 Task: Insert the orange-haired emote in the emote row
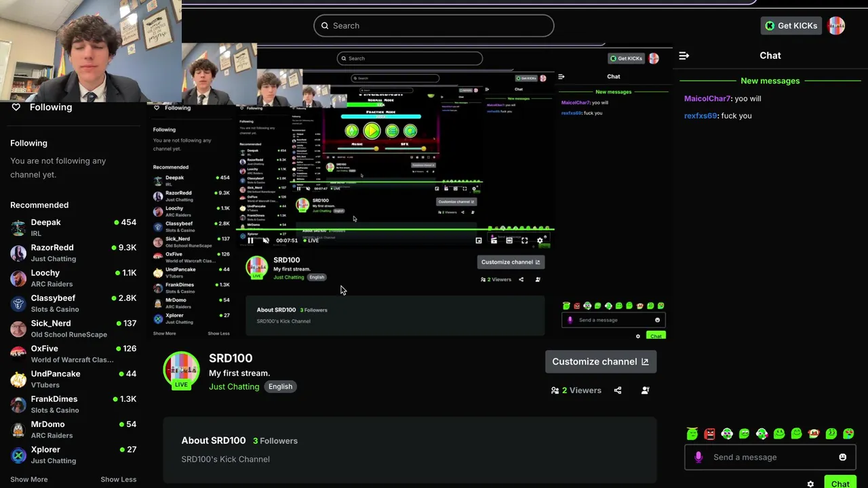[814, 434]
